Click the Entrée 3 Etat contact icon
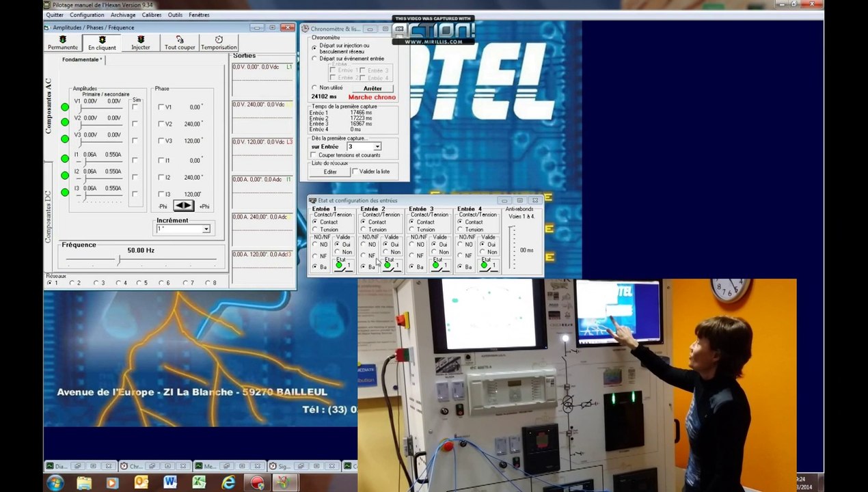 coord(439,265)
